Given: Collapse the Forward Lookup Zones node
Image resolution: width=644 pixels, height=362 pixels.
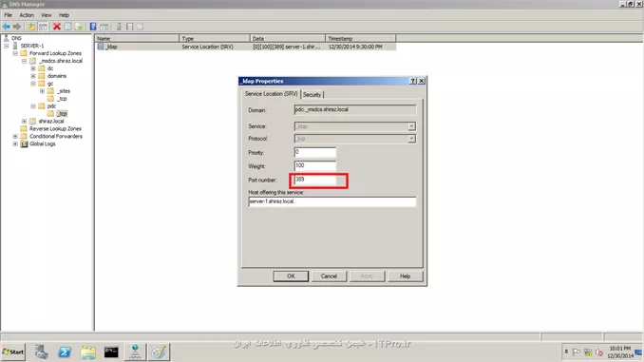Looking at the screenshot, I should [x=15, y=53].
